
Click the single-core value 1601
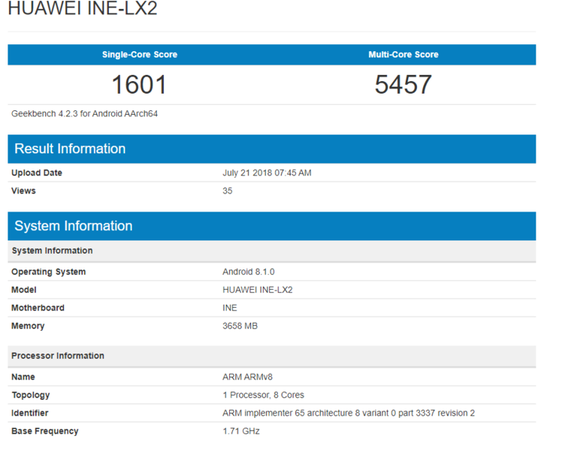(x=139, y=84)
